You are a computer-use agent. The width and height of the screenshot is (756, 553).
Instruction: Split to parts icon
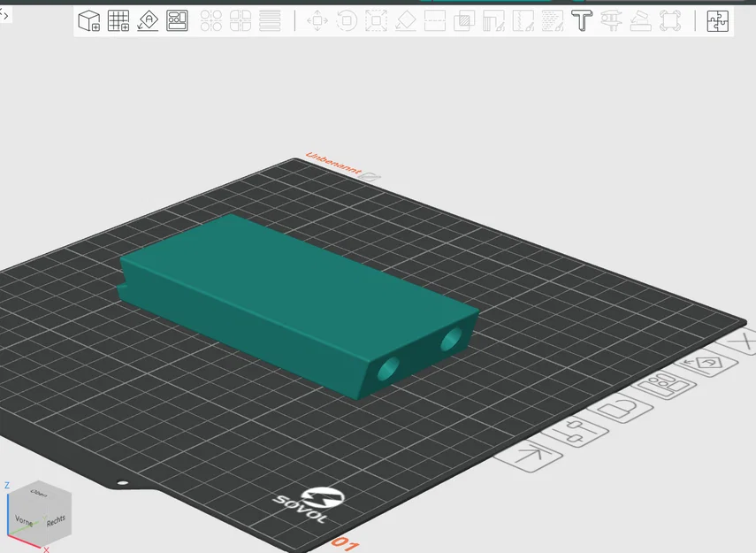241,20
